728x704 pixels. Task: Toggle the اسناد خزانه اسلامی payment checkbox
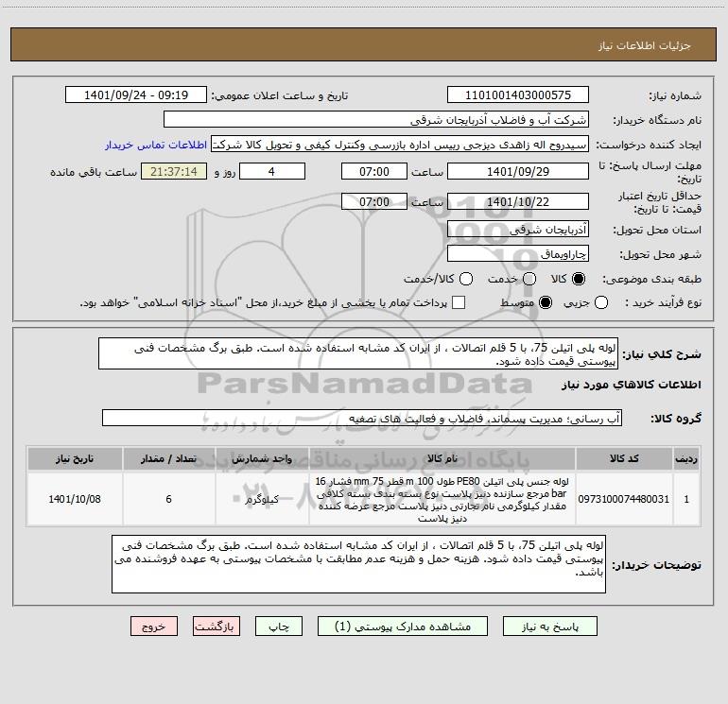tap(459, 302)
